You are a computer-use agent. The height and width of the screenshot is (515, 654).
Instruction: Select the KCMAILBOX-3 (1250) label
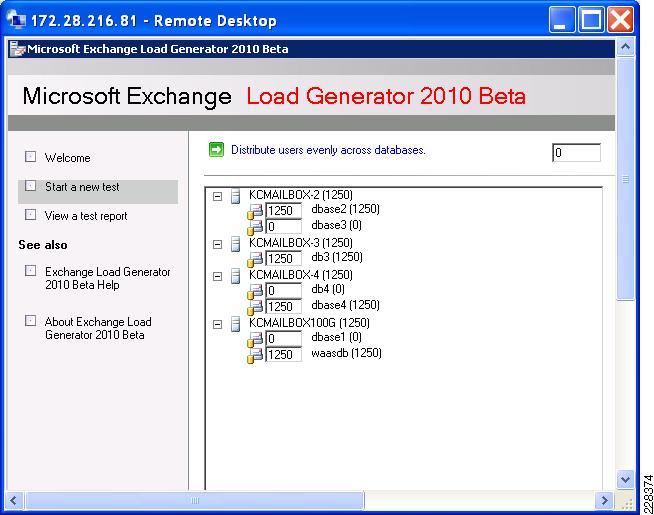(x=301, y=243)
